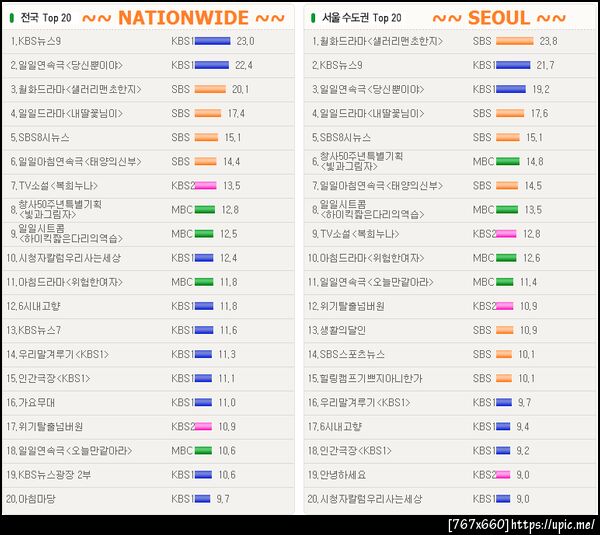Image resolution: width=600 pixels, height=535 pixels.
Task: Select the 전국 Top 20 heading
Action: click(x=46, y=18)
